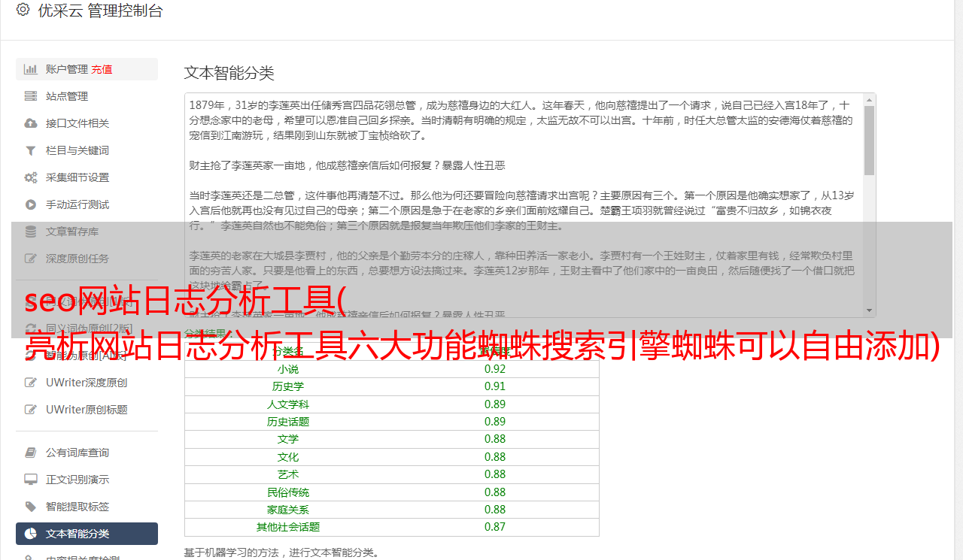
Task: Click the text area scrollbar down arrow
Action: [869, 310]
